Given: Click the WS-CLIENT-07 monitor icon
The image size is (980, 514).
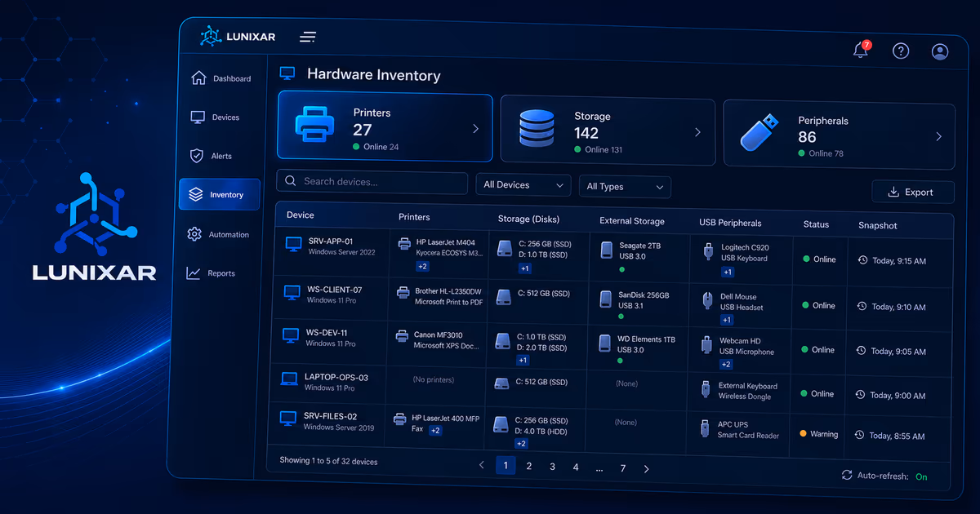Looking at the screenshot, I should pos(292,292).
